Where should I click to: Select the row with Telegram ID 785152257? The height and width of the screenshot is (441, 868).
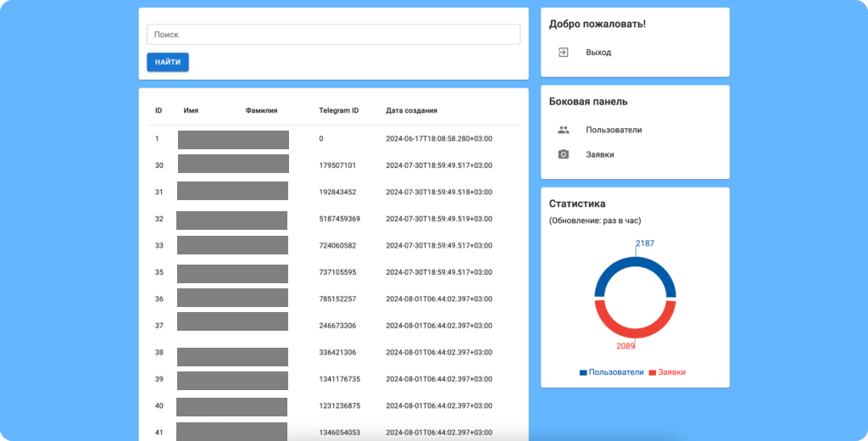(337, 299)
